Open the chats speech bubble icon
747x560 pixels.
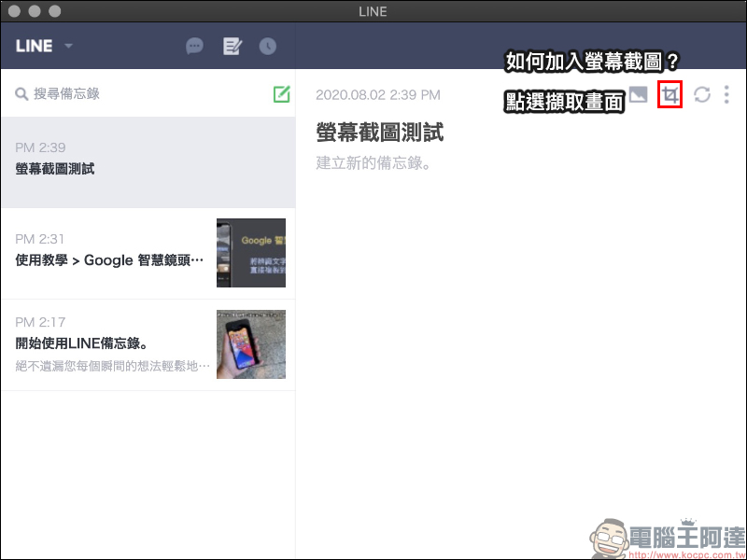tap(194, 46)
